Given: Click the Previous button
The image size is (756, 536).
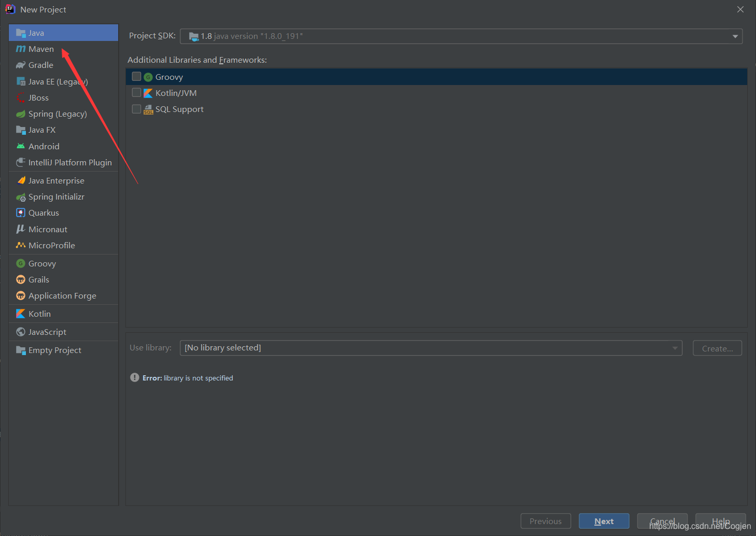Looking at the screenshot, I should [546, 521].
